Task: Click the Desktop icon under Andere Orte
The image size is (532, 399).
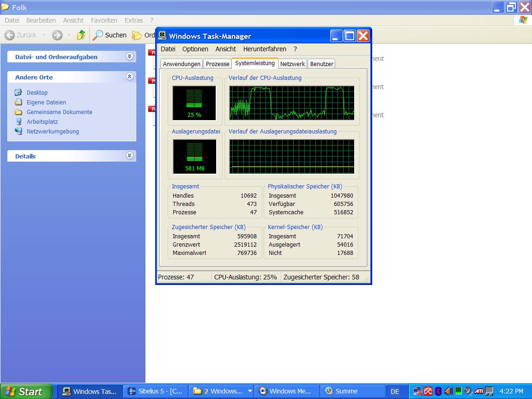Action: pos(18,92)
